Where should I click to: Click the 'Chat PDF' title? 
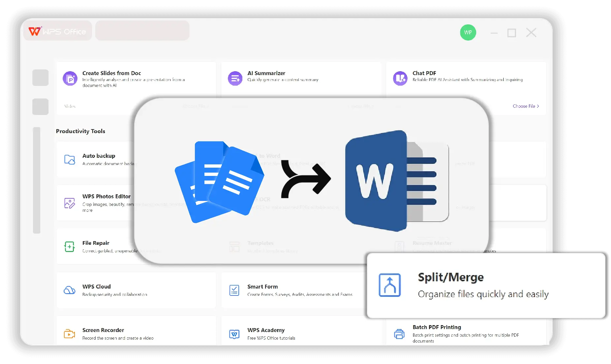click(424, 73)
